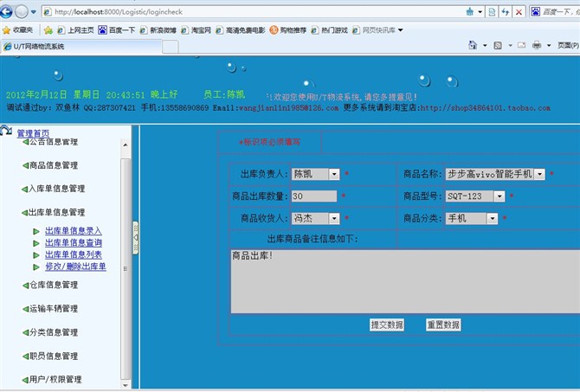Open the 出库单信息列表 link

tap(74, 254)
